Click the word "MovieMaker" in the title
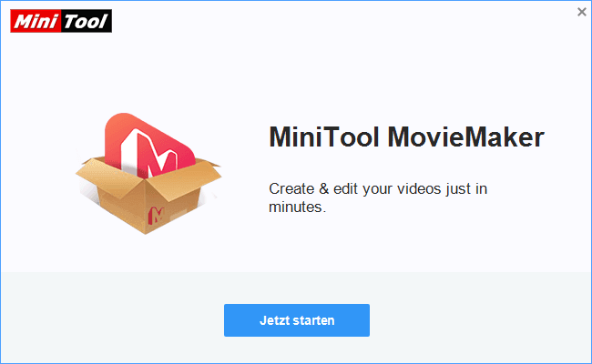 point(466,138)
